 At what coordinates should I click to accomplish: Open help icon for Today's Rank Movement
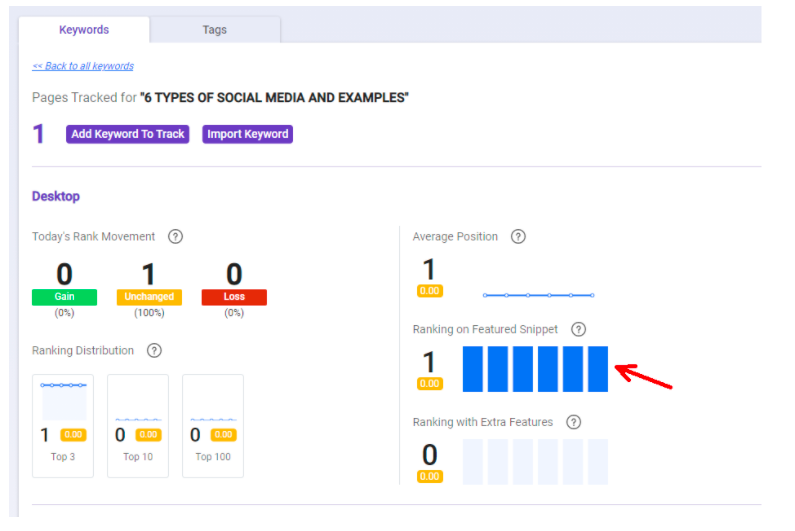175,237
